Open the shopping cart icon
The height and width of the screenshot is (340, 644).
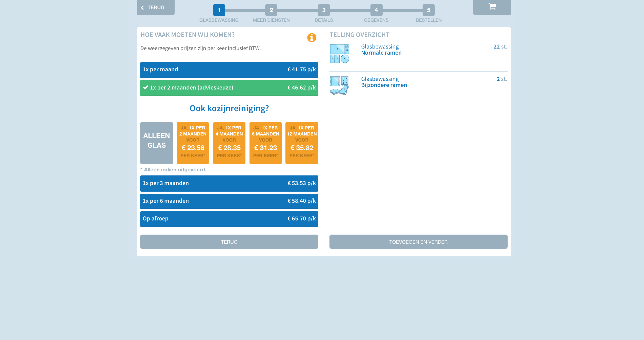(x=492, y=7)
